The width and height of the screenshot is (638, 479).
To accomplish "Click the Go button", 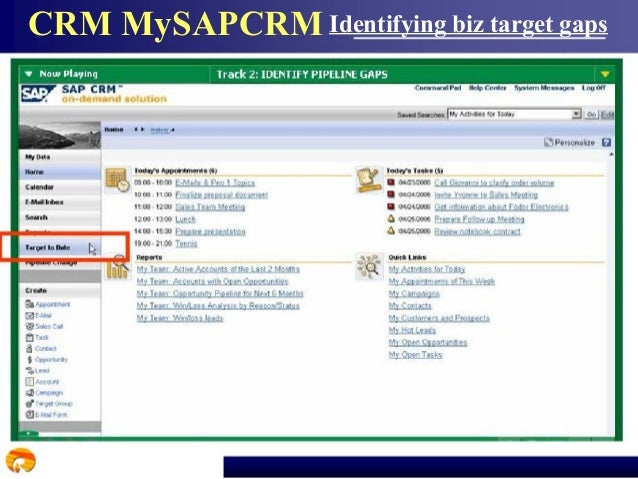I will pos(591,114).
